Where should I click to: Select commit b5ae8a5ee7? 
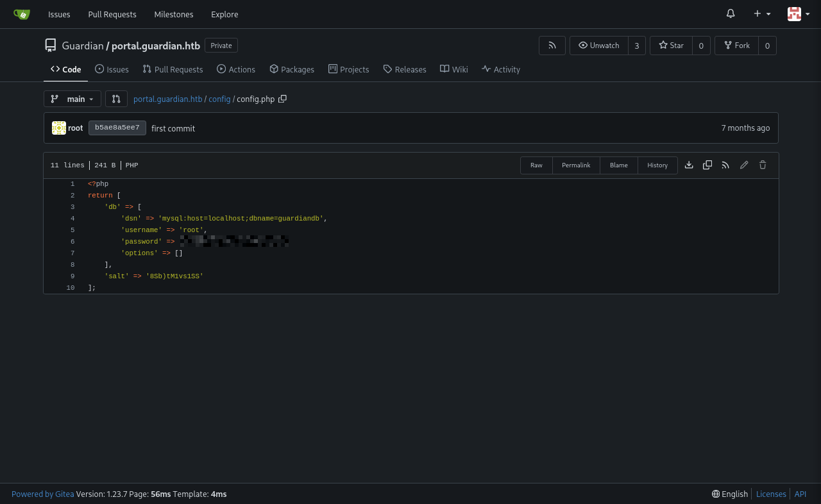point(117,128)
